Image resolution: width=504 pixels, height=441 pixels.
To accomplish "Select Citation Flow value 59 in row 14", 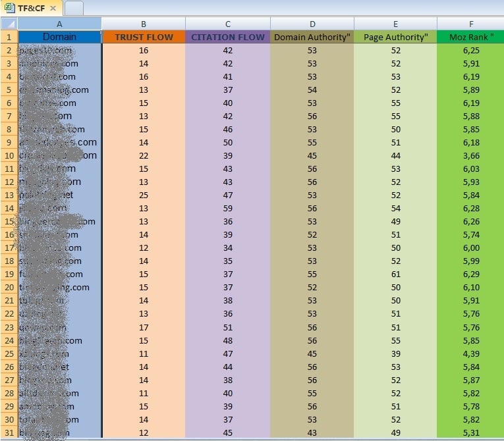I will coord(227,208).
